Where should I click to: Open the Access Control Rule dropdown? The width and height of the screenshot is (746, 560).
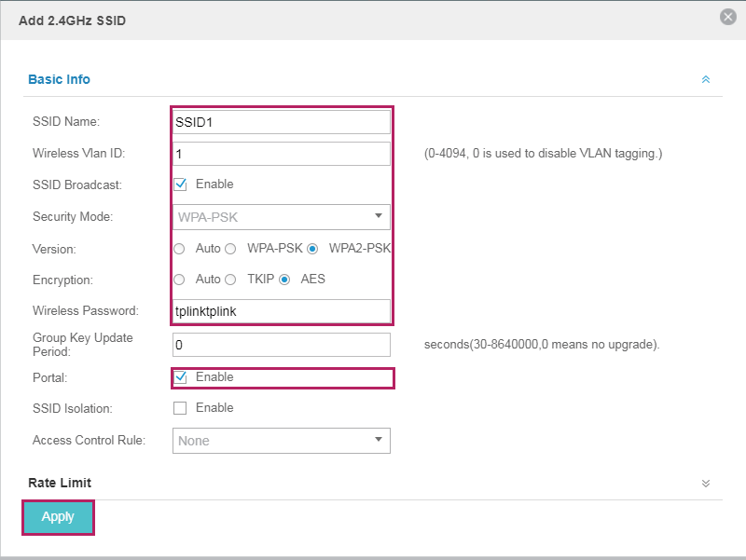point(282,441)
